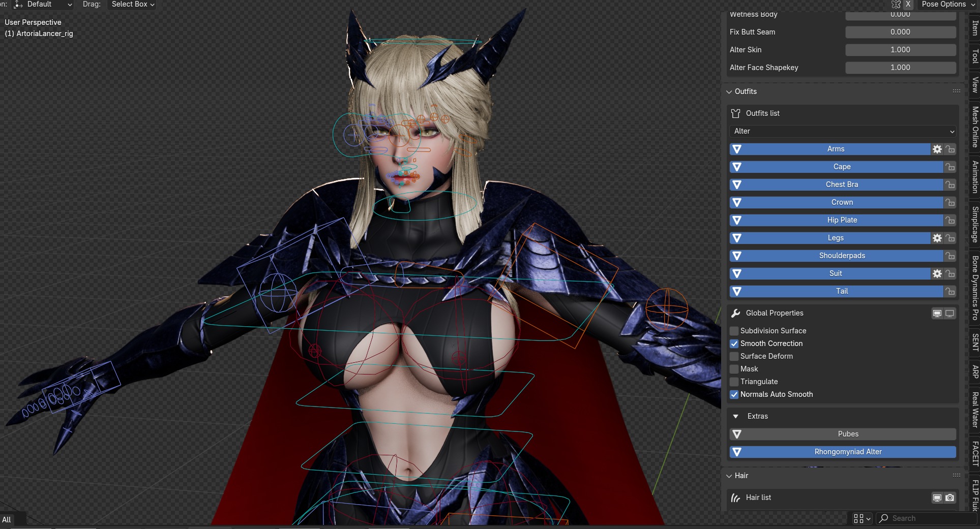Viewport: 980px width, 529px height.
Task: Toggle Tail outfit piece visibility
Action: pos(836,291)
